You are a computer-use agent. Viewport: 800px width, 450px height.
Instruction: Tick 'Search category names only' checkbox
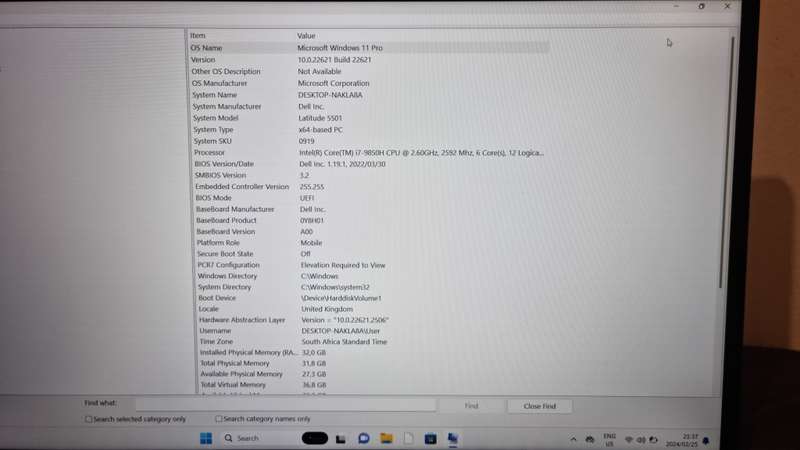click(x=219, y=418)
